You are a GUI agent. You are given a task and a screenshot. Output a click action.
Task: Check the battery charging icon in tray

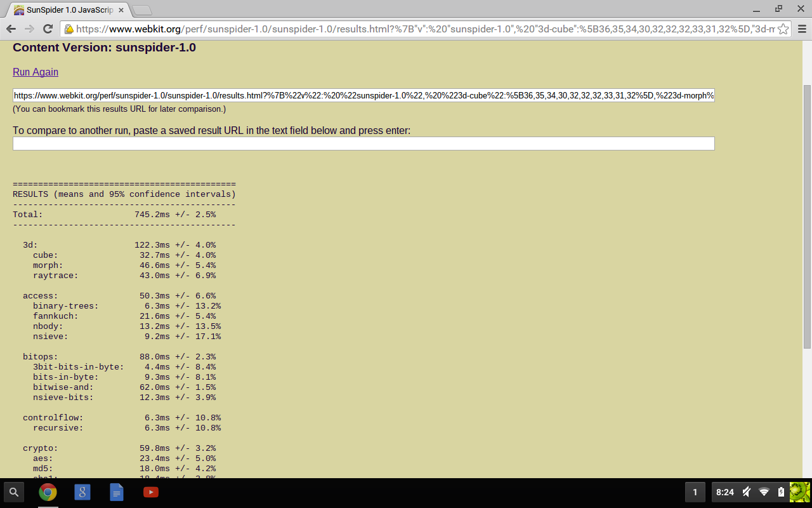[781, 492]
